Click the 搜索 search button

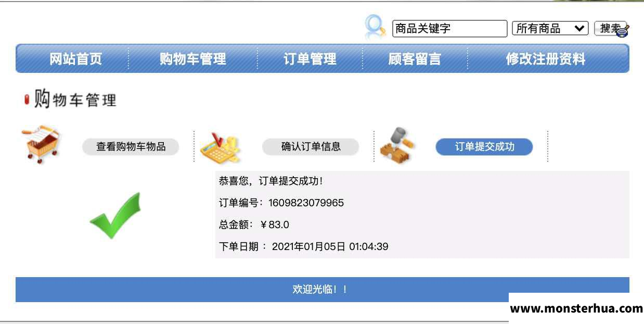[611, 29]
